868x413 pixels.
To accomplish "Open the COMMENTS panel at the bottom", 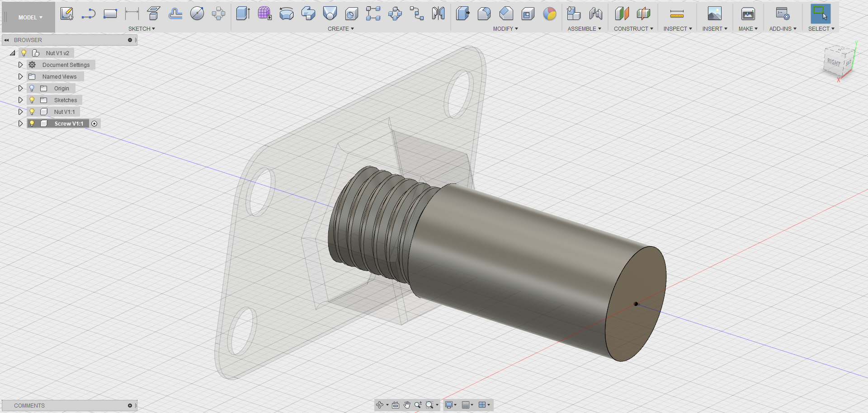I will click(29, 405).
